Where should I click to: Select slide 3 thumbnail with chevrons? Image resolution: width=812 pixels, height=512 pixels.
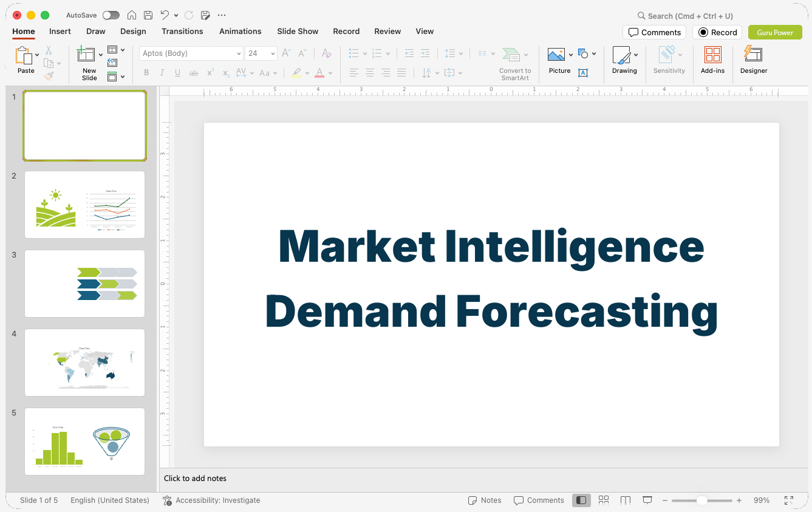coord(84,284)
